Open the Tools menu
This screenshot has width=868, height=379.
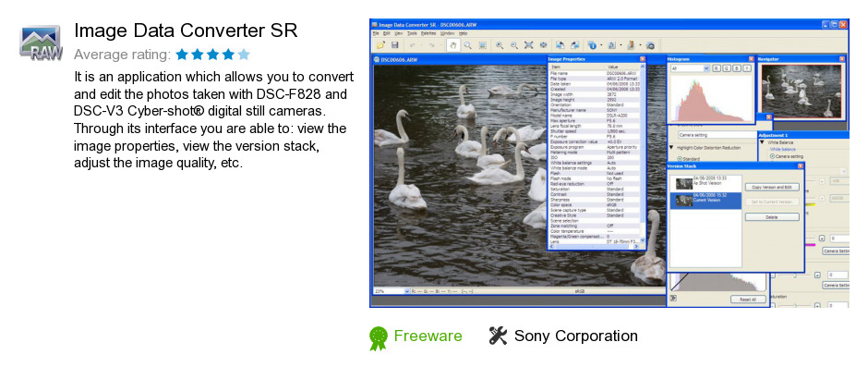(412, 33)
